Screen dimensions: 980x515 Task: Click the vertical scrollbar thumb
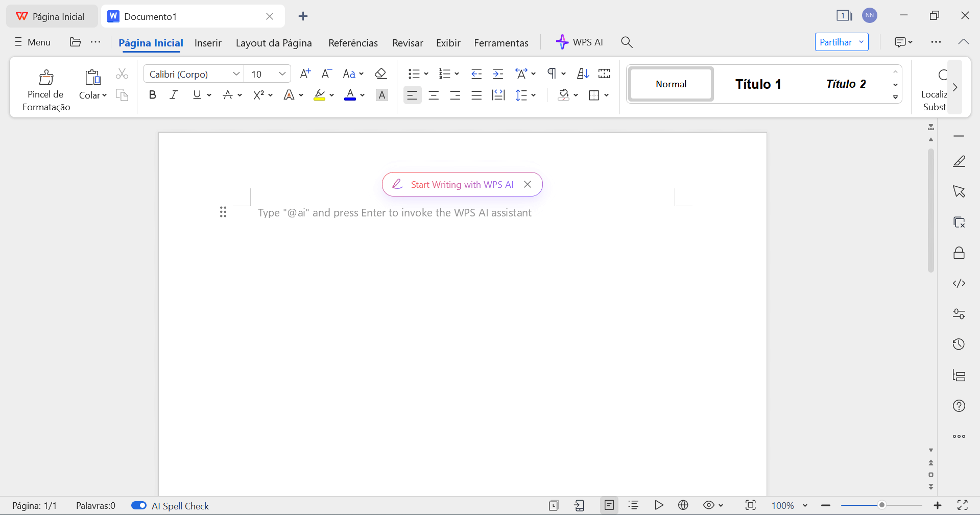point(931,210)
